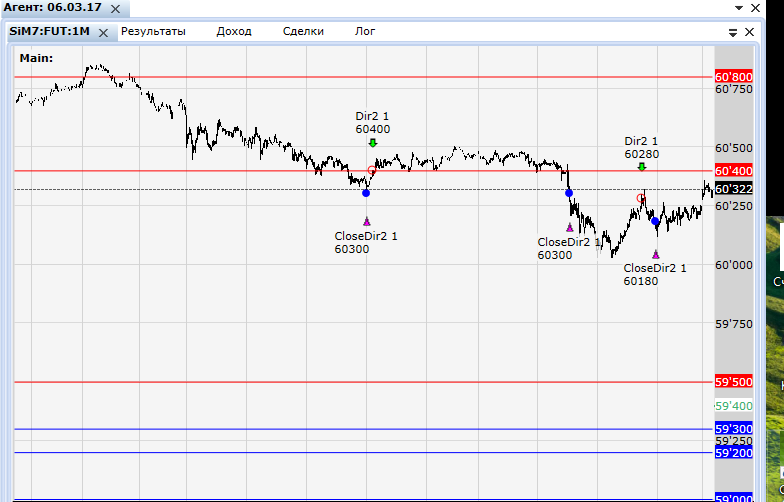Switch to the Результаты tab
Viewport: 784px width, 502px height.
click(153, 32)
